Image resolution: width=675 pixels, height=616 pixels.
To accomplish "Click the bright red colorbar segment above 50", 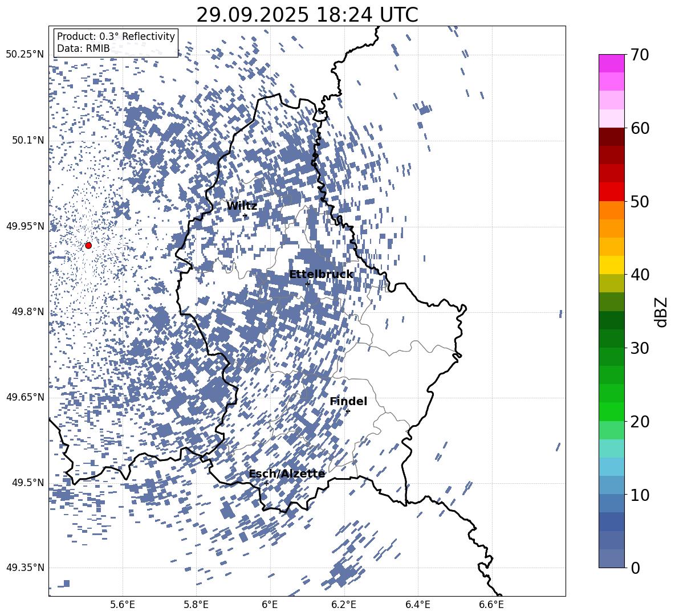I will pos(612,192).
